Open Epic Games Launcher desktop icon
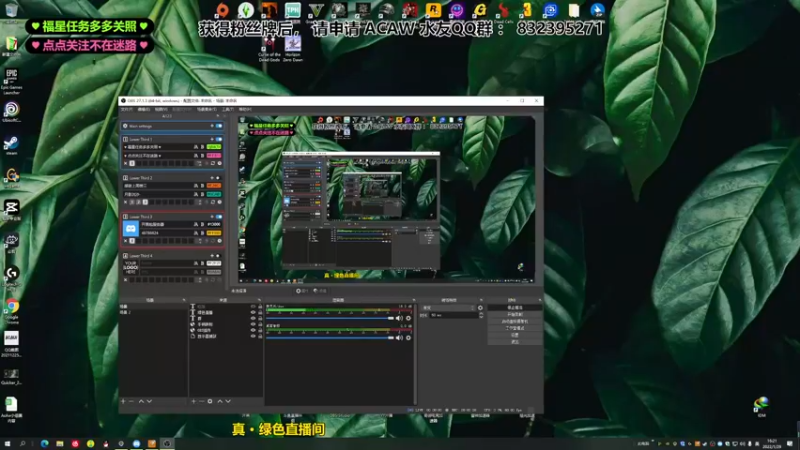 [x=11, y=81]
